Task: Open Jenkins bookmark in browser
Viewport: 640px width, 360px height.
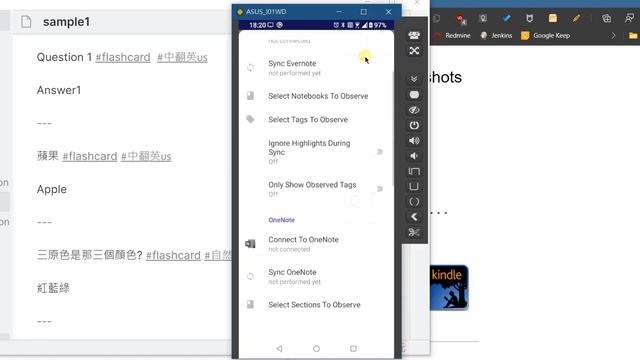Action: [496, 36]
